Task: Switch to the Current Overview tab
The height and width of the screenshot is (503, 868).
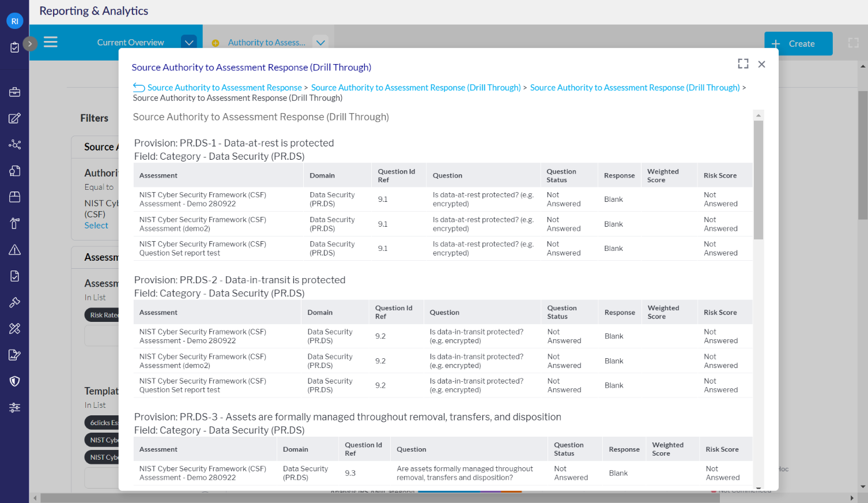Action: point(130,43)
